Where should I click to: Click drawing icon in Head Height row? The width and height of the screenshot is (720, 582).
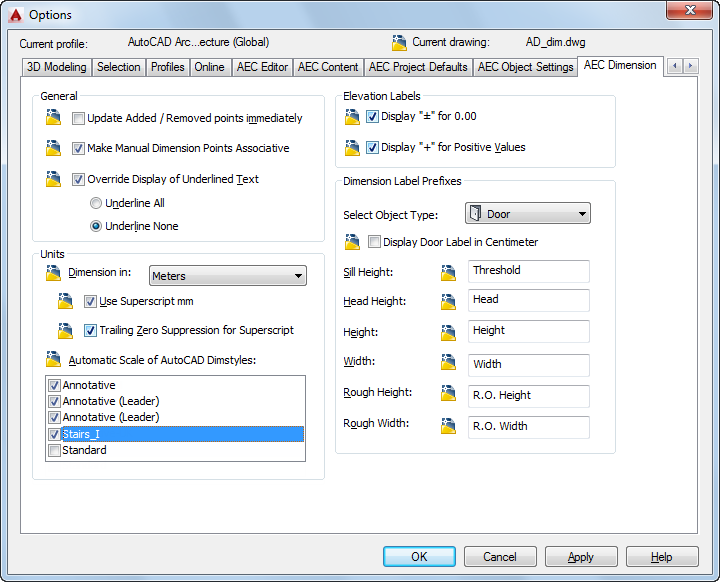(x=448, y=302)
